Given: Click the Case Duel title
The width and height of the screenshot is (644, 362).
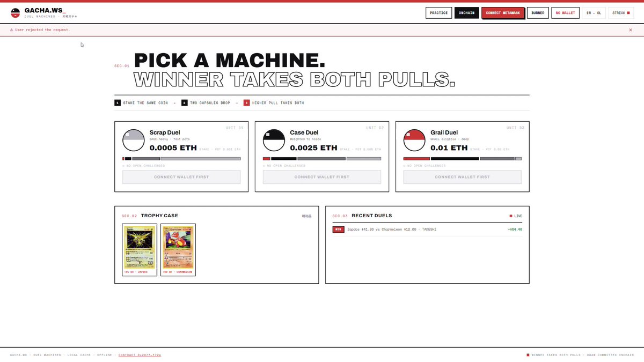Looking at the screenshot, I should click(x=304, y=132).
